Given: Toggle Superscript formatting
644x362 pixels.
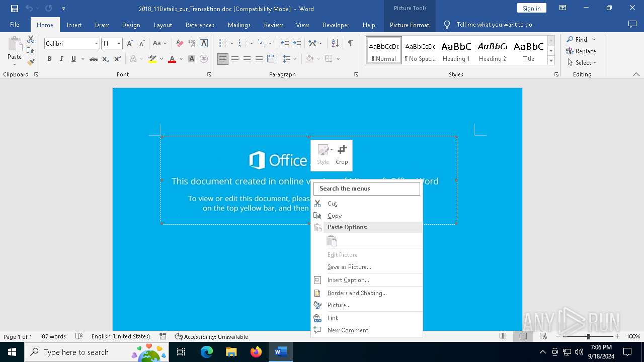Looking at the screenshot, I should point(118,59).
